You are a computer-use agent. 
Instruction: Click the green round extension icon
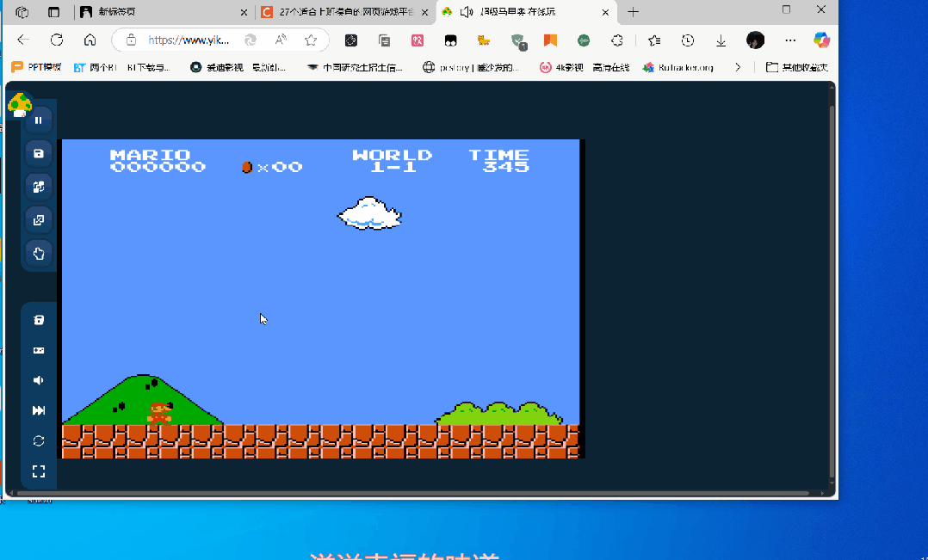[584, 40]
